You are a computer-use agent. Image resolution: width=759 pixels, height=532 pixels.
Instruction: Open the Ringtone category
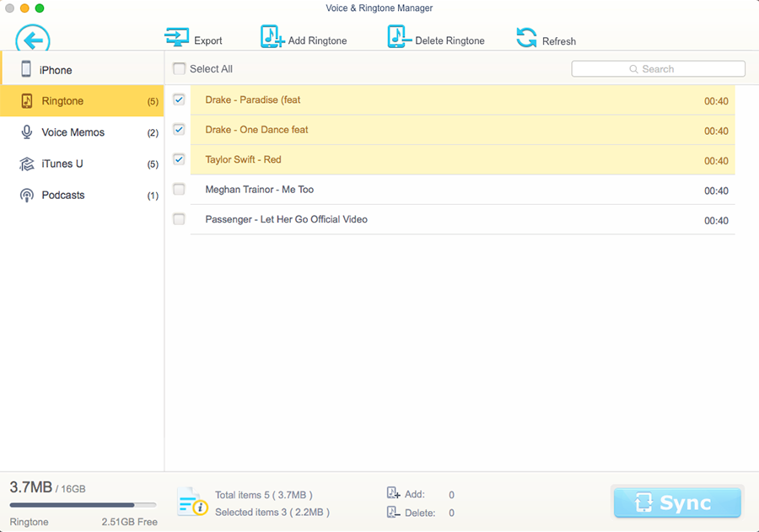coord(82,100)
